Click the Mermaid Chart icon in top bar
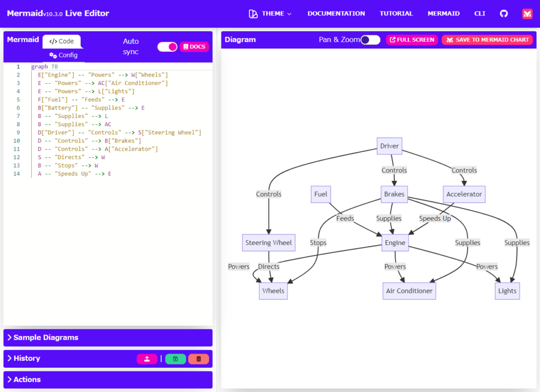 tap(527, 13)
